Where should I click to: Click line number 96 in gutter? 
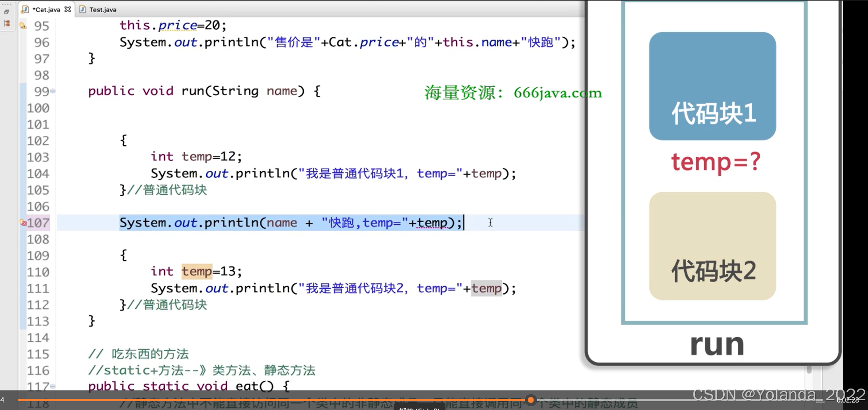pos(42,42)
